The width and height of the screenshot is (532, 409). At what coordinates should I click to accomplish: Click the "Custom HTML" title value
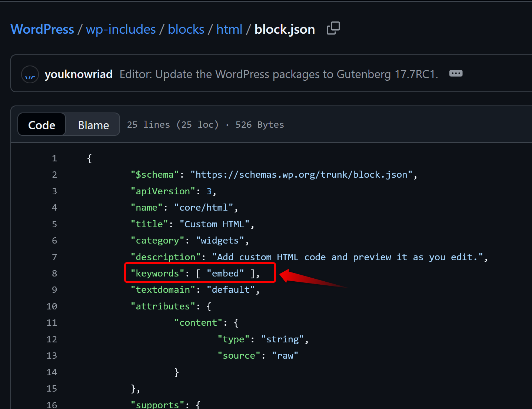pos(215,224)
